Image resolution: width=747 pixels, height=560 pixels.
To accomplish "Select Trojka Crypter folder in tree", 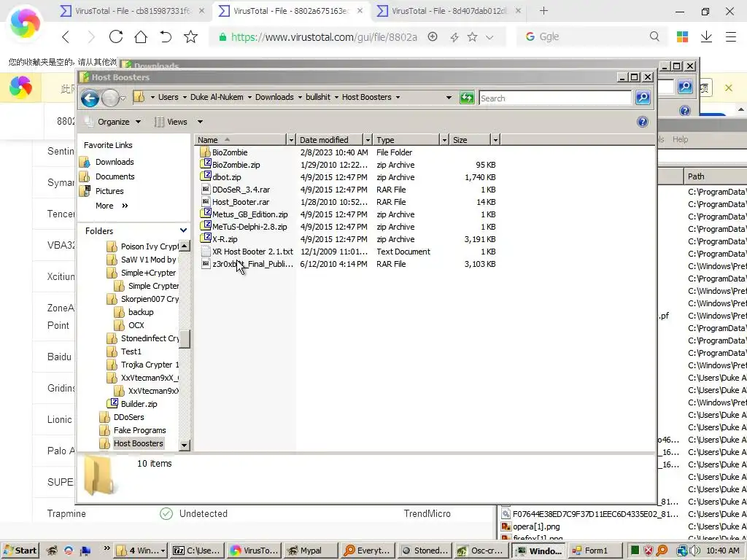I will click(150, 365).
